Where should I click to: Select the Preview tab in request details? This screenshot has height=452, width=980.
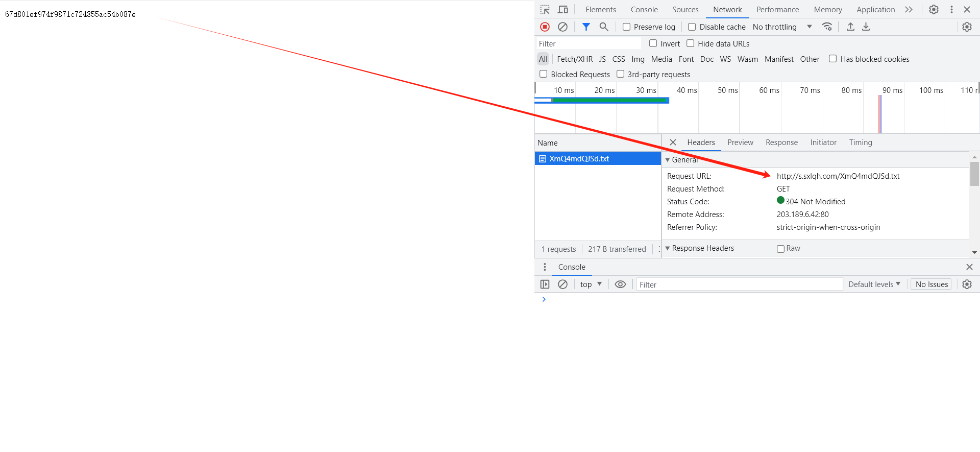coord(740,142)
